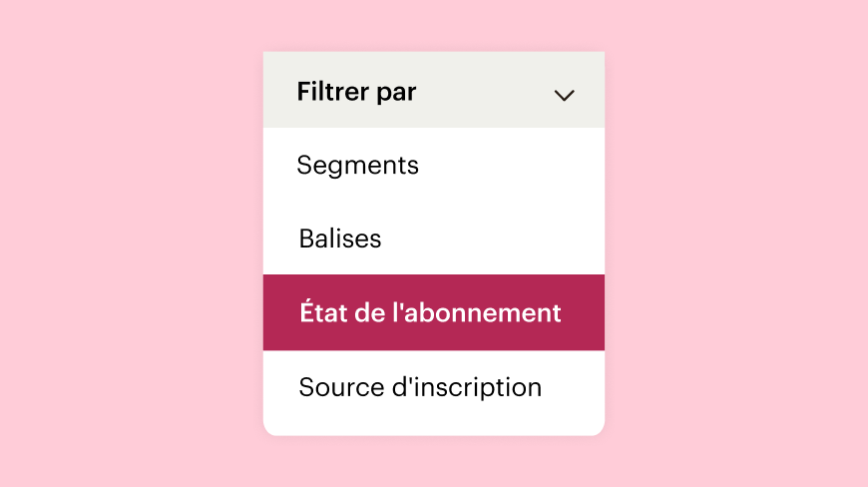Click the grey Filtrer par header bar
This screenshot has height=487, width=868.
[x=433, y=90]
